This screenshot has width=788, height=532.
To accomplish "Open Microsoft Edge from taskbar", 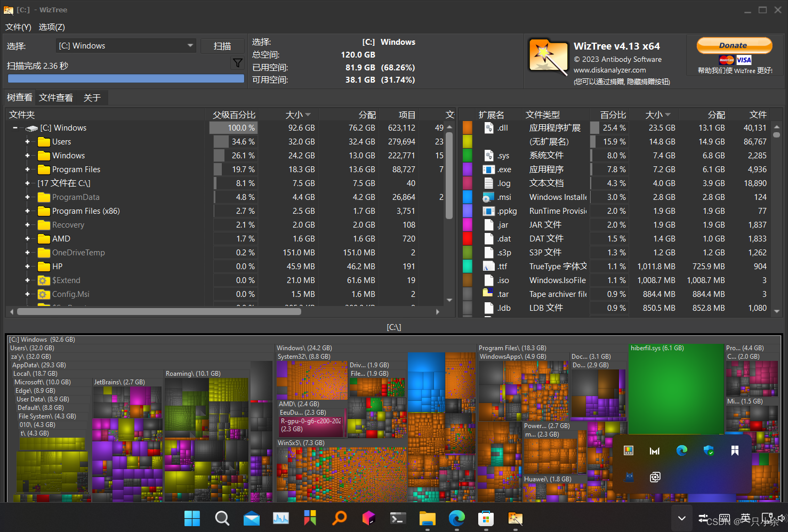I will click(457, 518).
